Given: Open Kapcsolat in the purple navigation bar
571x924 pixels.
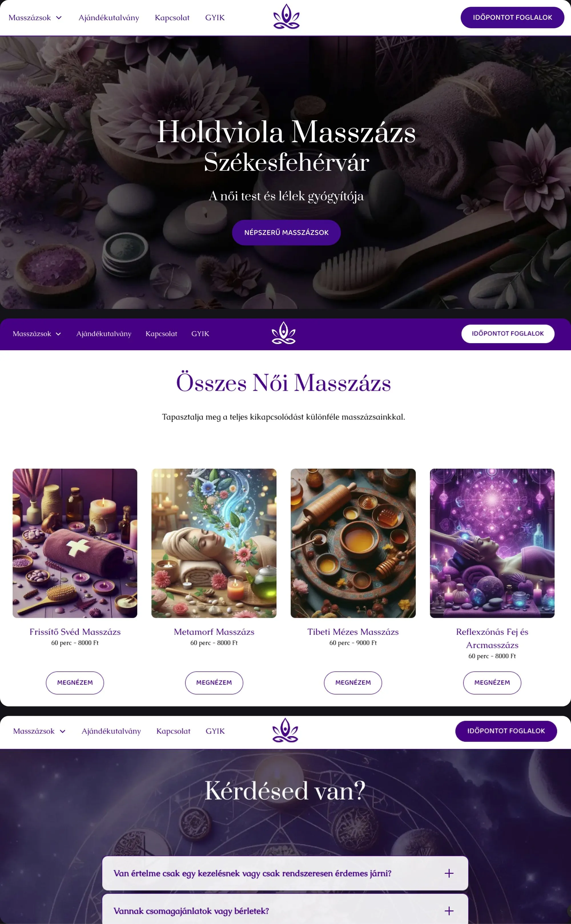Looking at the screenshot, I should pyautogui.click(x=161, y=334).
